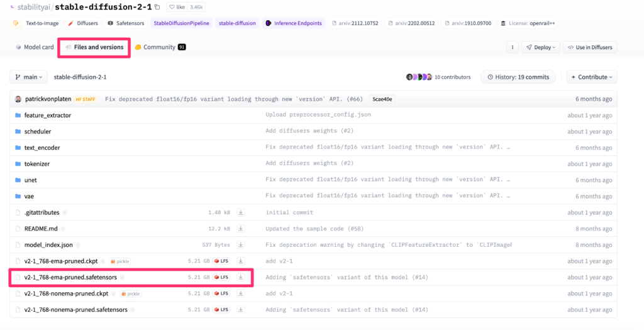Click Use in Diffusers button
644x330 pixels.
point(589,47)
